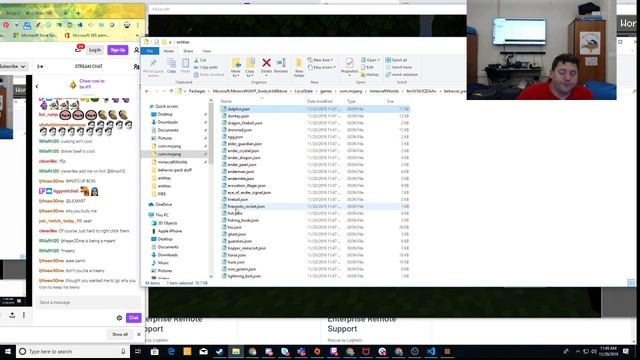Click Pin to Quick access icon
640x360 pixels.
153,63
